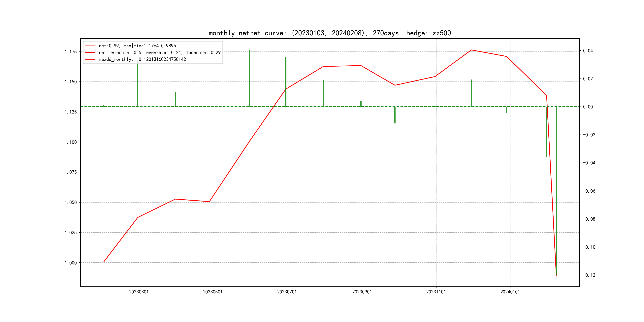This screenshot has width=644, height=322.
Task: Click the red line swatch beside the 'net:0.99' legend entry
Action: pos(90,46)
